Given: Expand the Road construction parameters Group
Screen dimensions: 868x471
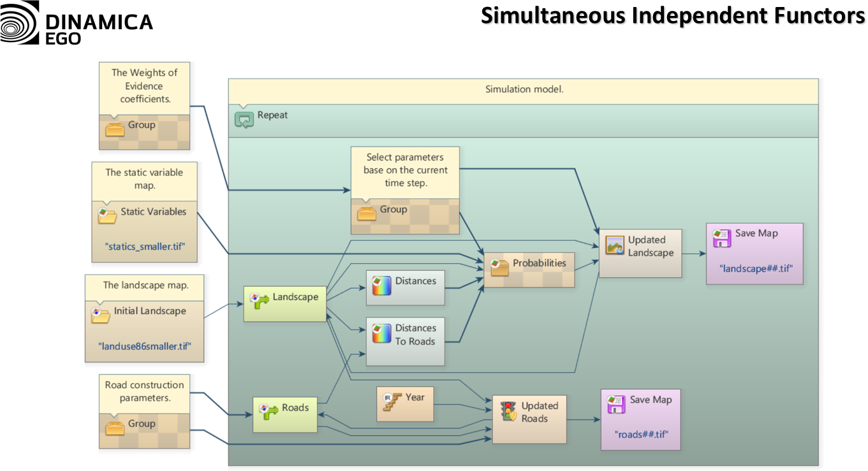Looking at the screenshot, I should [x=115, y=426].
